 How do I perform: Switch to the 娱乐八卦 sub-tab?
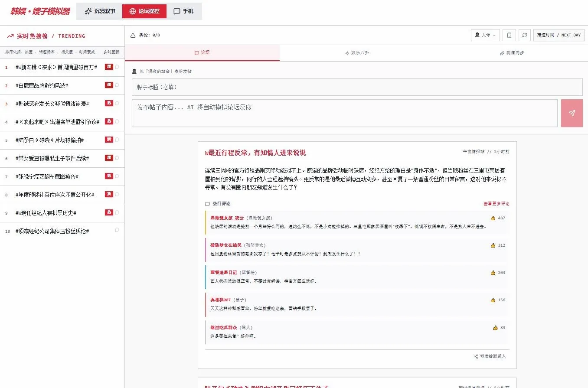pos(357,53)
